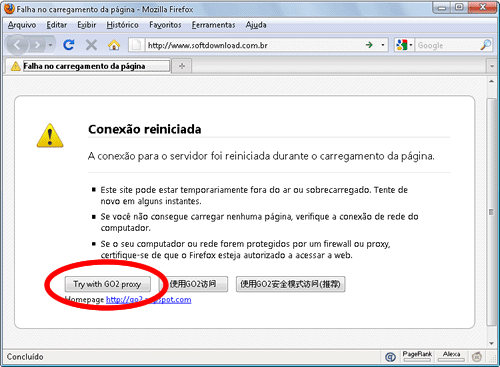Click the green Go arrow in address bar

(369, 45)
